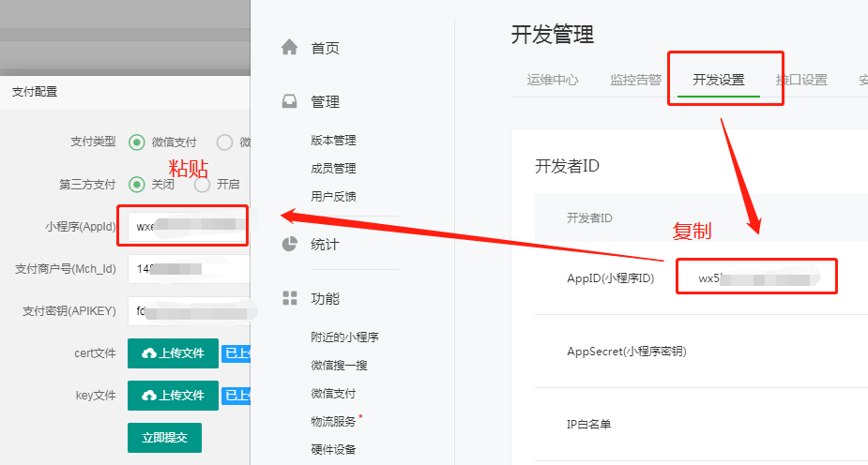Screen dimensions: 868x465
Task: Go to 首页 in the sidebar
Action: tap(325, 48)
